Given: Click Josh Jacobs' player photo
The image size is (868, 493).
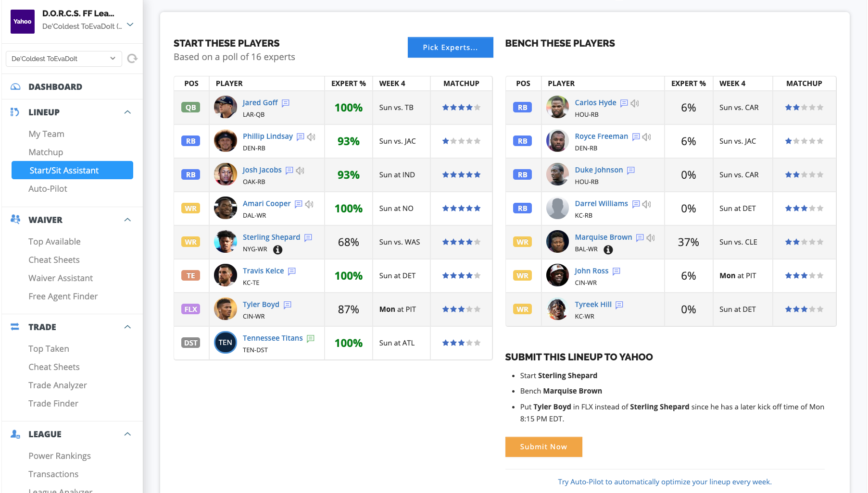Looking at the screenshot, I should coord(226,174).
